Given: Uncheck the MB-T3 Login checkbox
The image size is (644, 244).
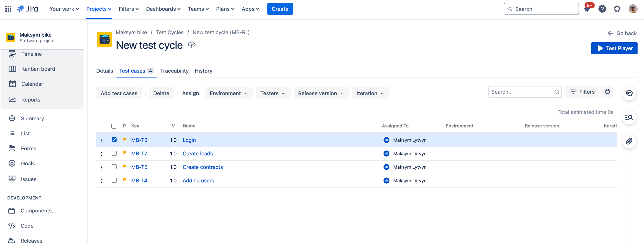Looking at the screenshot, I should [x=114, y=140].
